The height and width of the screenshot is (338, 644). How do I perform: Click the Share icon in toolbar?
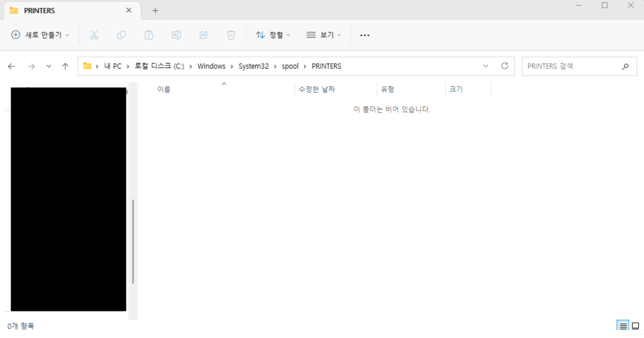[x=204, y=35]
